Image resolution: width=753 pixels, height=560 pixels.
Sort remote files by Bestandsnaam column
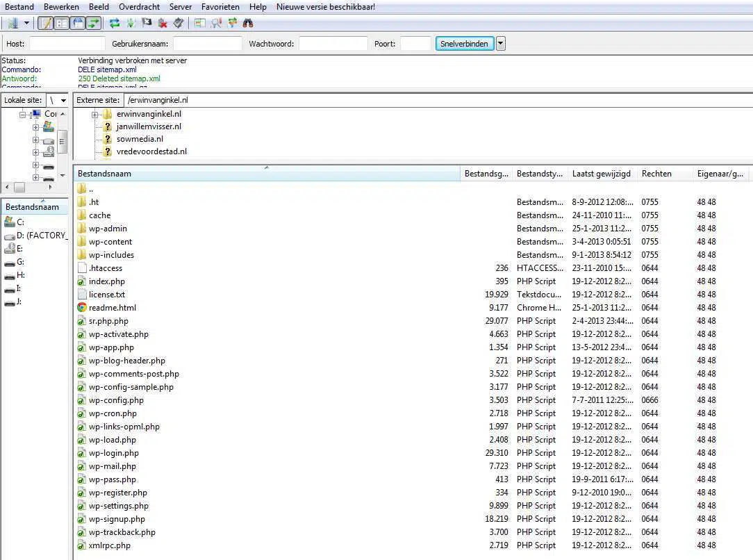pos(267,174)
